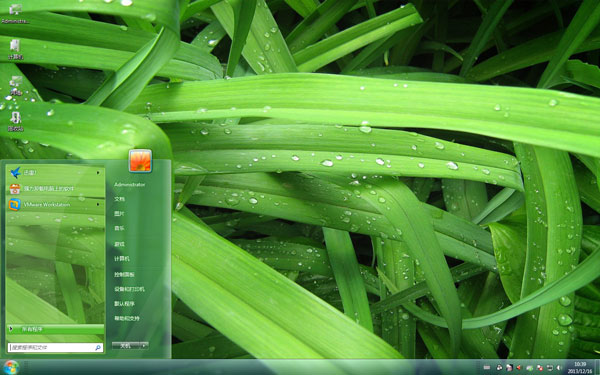
Task: Open Music (音乐) in Start menu
Action: pyautogui.click(x=119, y=228)
